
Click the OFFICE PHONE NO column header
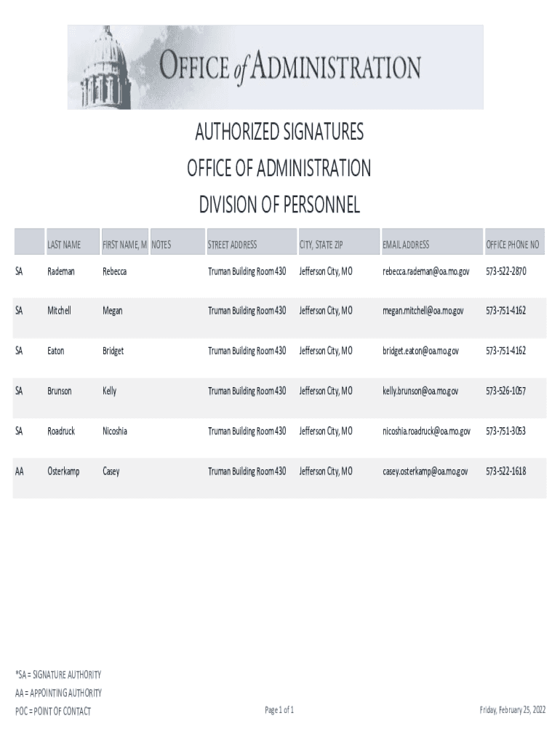[x=513, y=244]
